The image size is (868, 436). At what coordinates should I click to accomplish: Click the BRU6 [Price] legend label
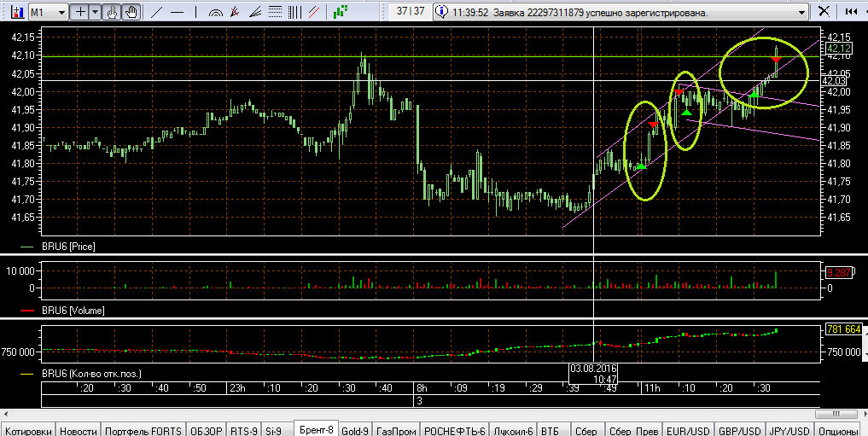pyautogui.click(x=68, y=247)
